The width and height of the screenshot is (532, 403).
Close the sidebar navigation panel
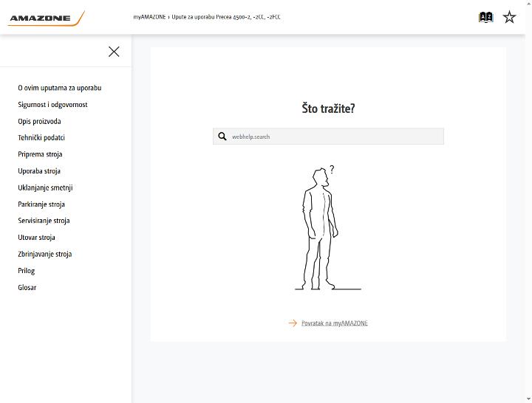(x=114, y=52)
